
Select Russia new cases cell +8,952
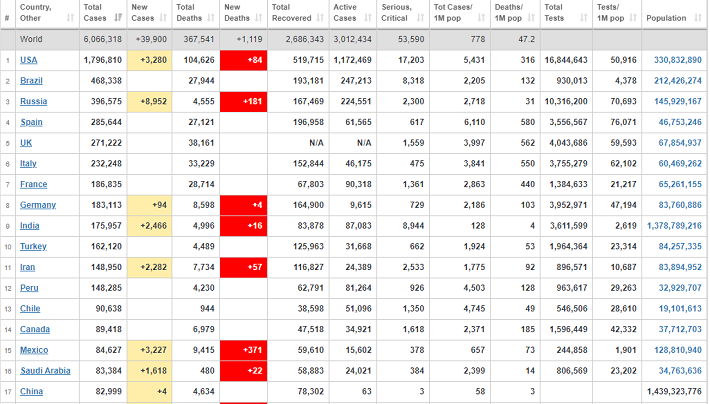pyautogui.click(x=150, y=101)
